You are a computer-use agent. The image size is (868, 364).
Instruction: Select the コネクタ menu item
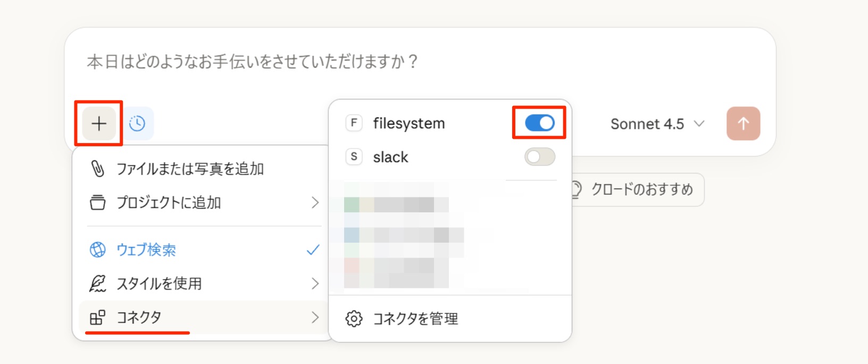point(139,318)
